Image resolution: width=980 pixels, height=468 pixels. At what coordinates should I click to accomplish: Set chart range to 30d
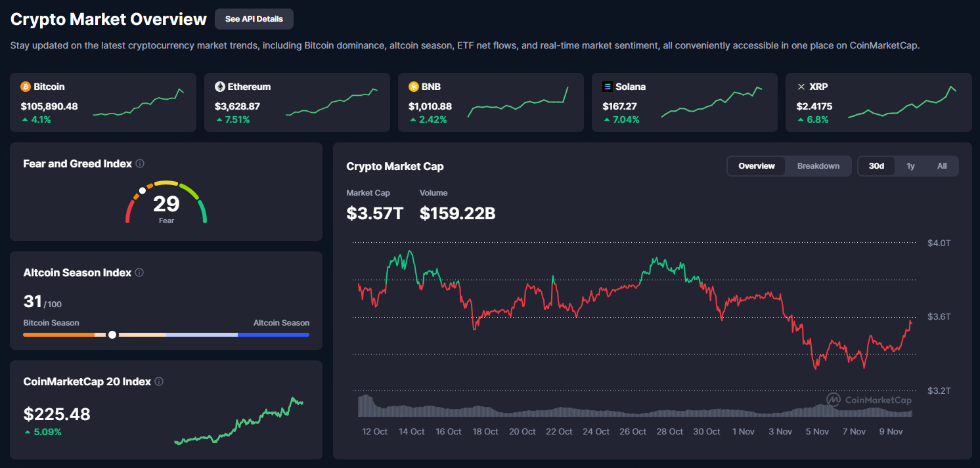click(876, 166)
